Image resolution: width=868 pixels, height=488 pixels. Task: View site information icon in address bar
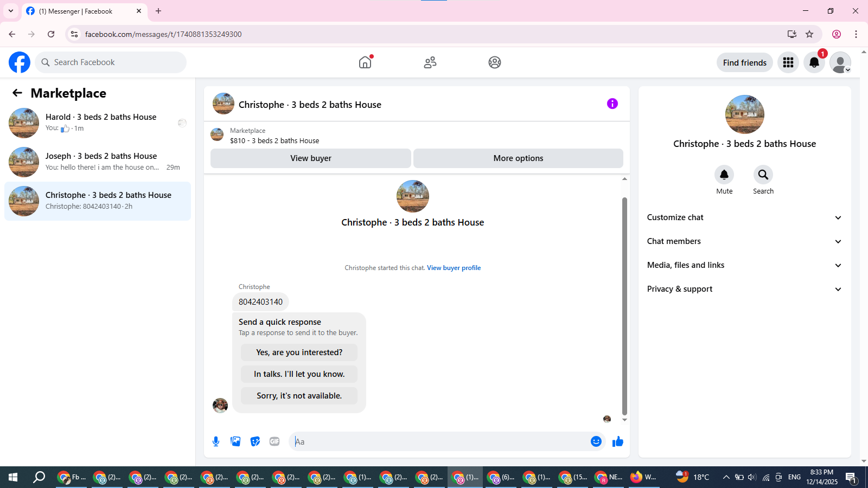click(74, 34)
